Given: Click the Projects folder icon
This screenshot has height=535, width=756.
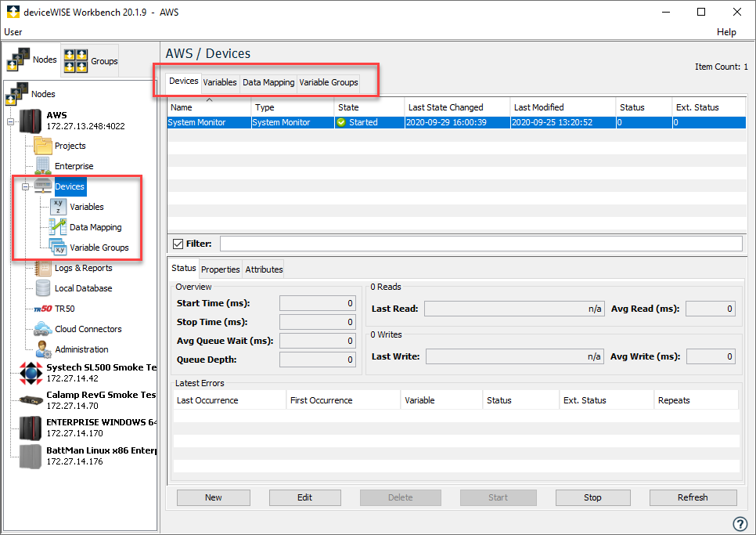Looking at the screenshot, I should (42, 146).
